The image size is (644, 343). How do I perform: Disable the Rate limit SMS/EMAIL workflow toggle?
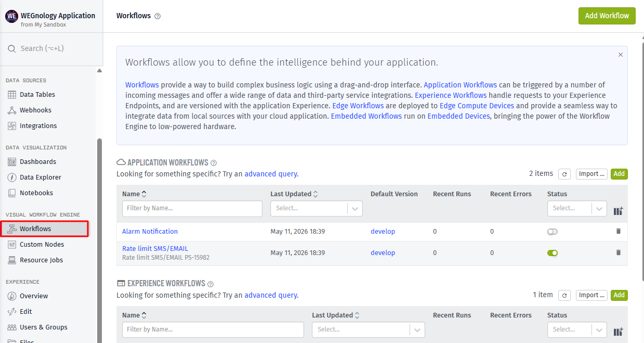553,253
